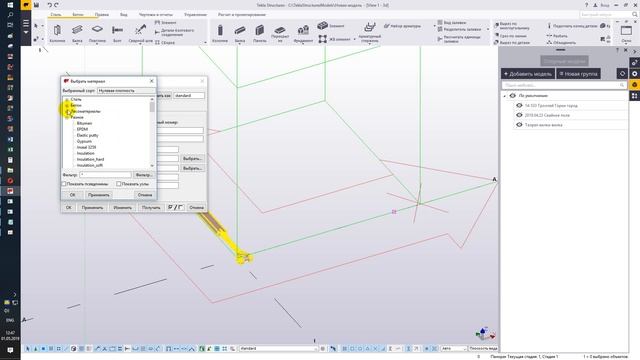This screenshot has width=640, height=360.
Task: Select 'Bitumen' in material list
Action: pyautogui.click(x=84, y=123)
